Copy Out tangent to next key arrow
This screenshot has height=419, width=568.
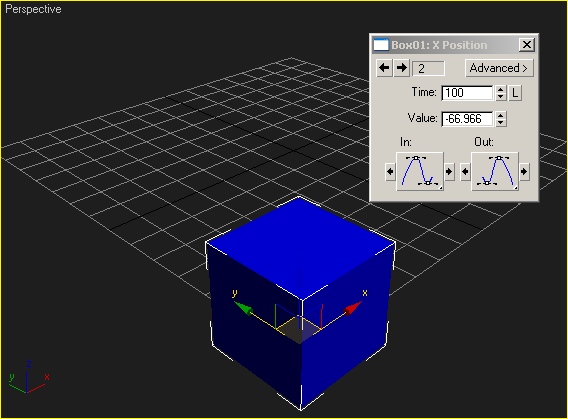[x=524, y=172]
